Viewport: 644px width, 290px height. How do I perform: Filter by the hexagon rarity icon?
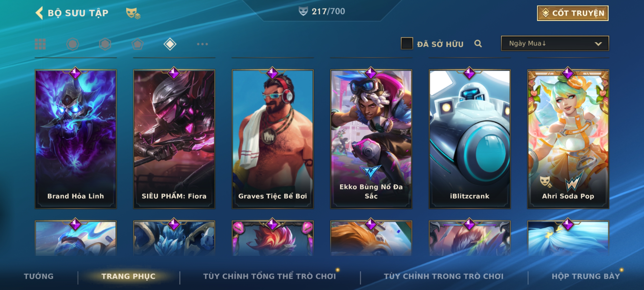point(105,44)
